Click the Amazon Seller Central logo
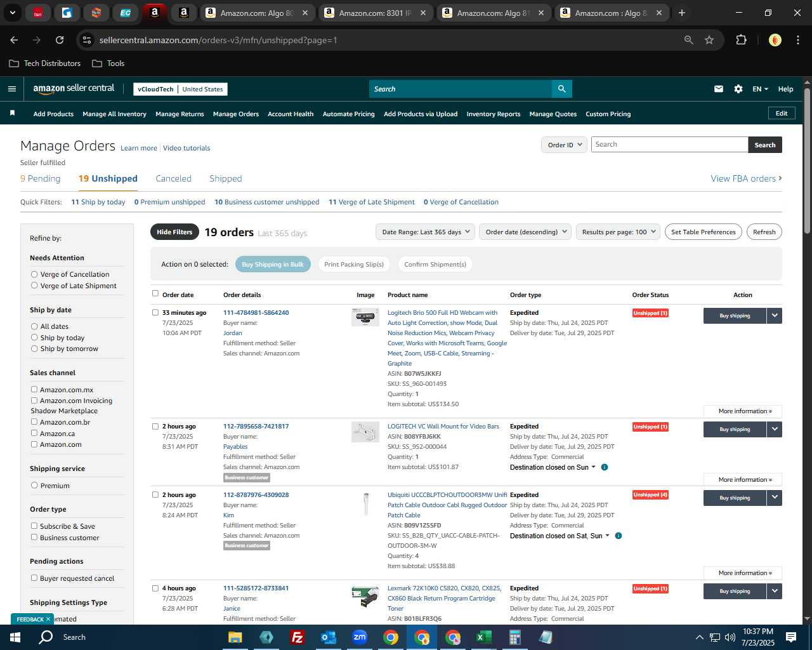The image size is (812, 650). (74, 89)
